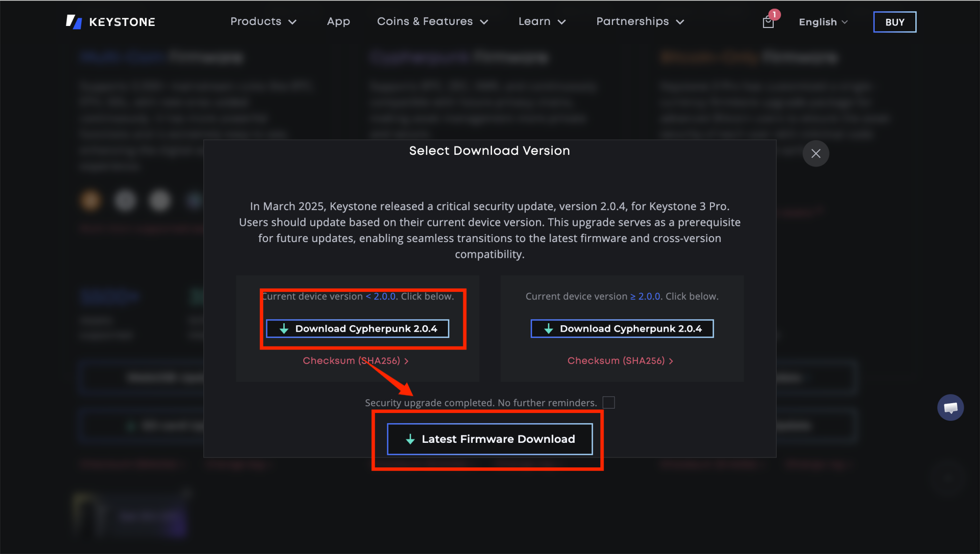Click the KEYSTONE brand text
Viewport: 980px width, 554px height.
[x=122, y=22]
